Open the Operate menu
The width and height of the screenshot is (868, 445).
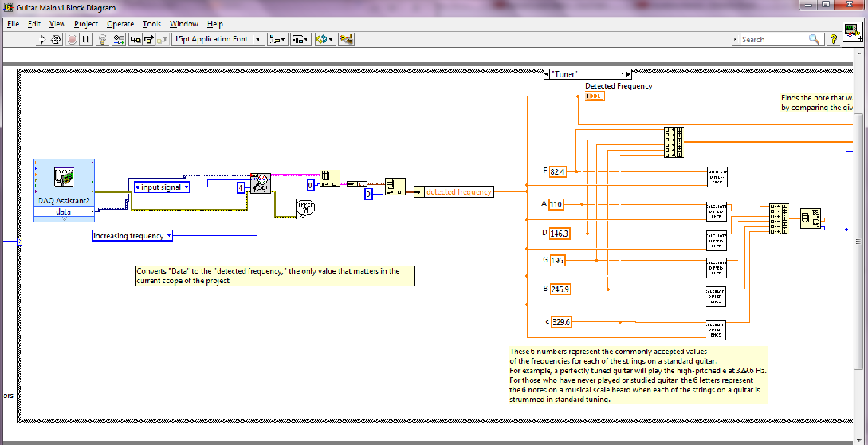[120, 24]
